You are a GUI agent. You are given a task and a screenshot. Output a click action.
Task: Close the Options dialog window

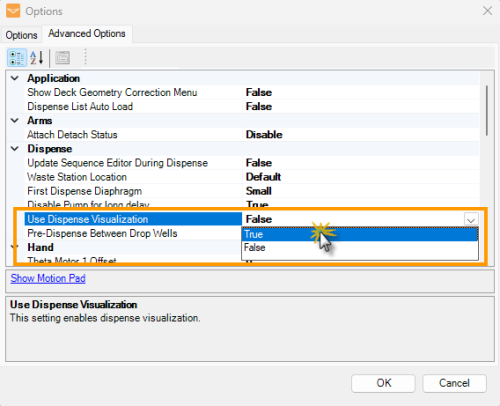tap(487, 11)
